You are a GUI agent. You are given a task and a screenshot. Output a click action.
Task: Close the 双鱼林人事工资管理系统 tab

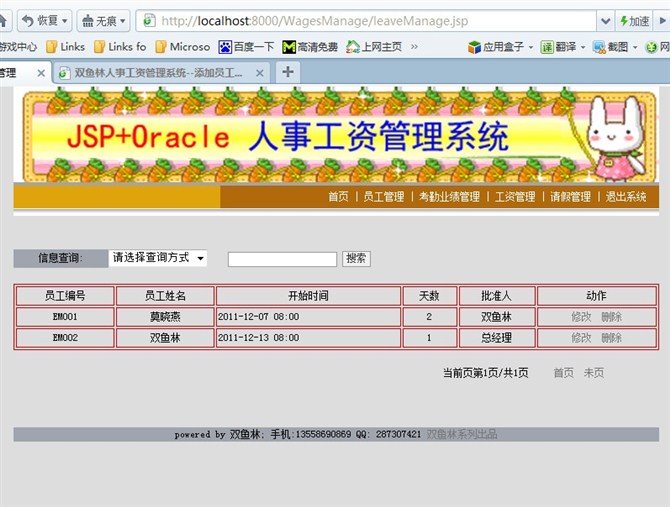(259, 73)
